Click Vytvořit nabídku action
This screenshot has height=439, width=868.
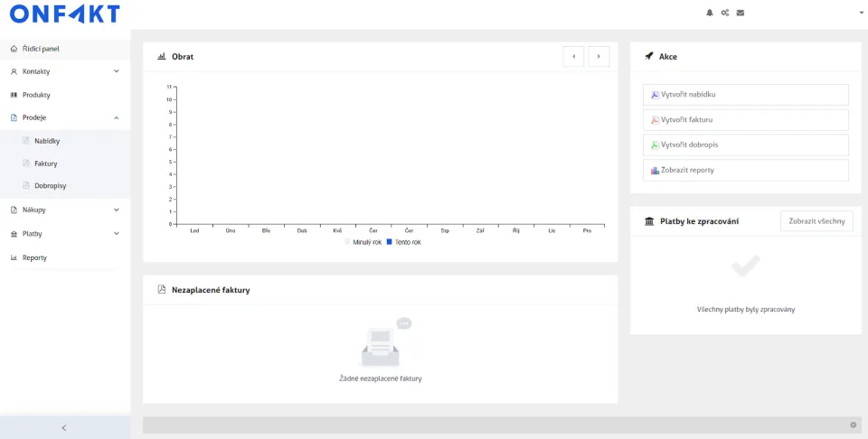tap(746, 95)
